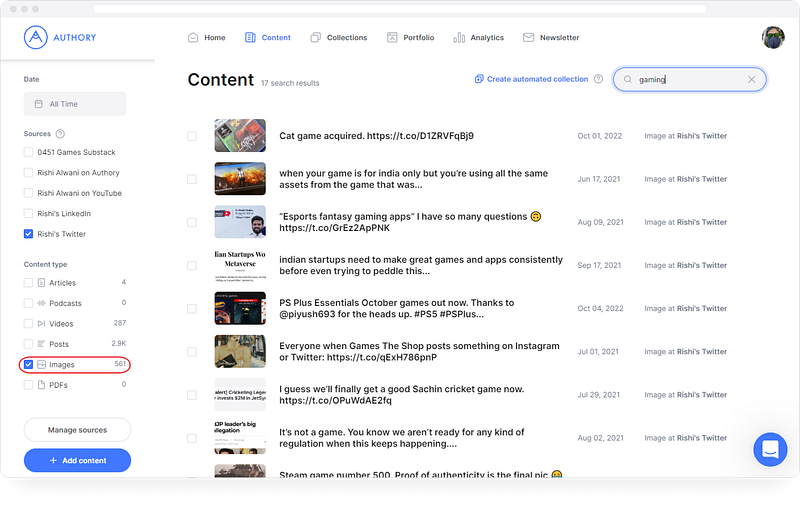
Task: Open thumbnail of india only game post
Action: (240, 179)
